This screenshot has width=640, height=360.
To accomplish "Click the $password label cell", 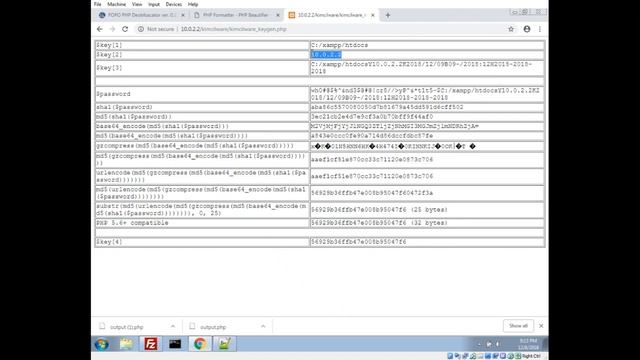I will click(x=202, y=94).
